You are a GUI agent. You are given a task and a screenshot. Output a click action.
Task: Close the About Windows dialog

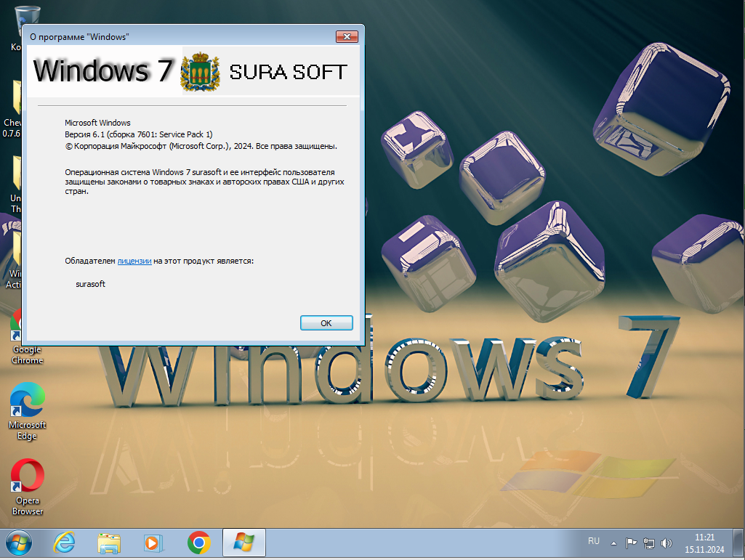(x=347, y=36)
